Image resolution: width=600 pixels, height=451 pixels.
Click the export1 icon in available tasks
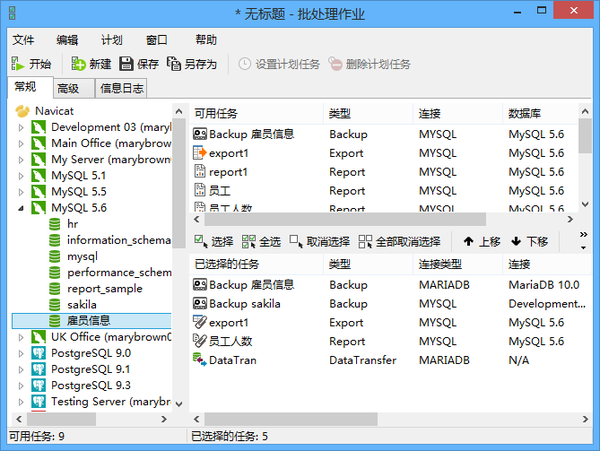pos(200,153)
